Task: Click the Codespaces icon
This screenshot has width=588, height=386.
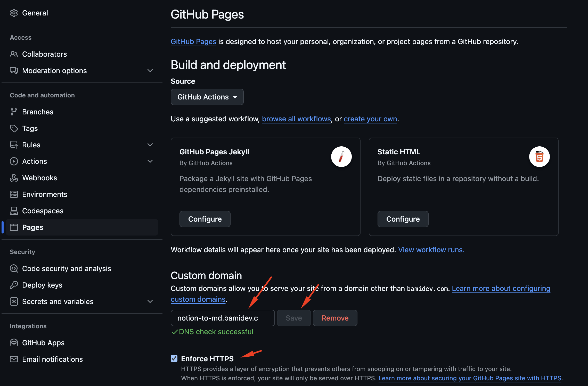Action: [14, 211]
